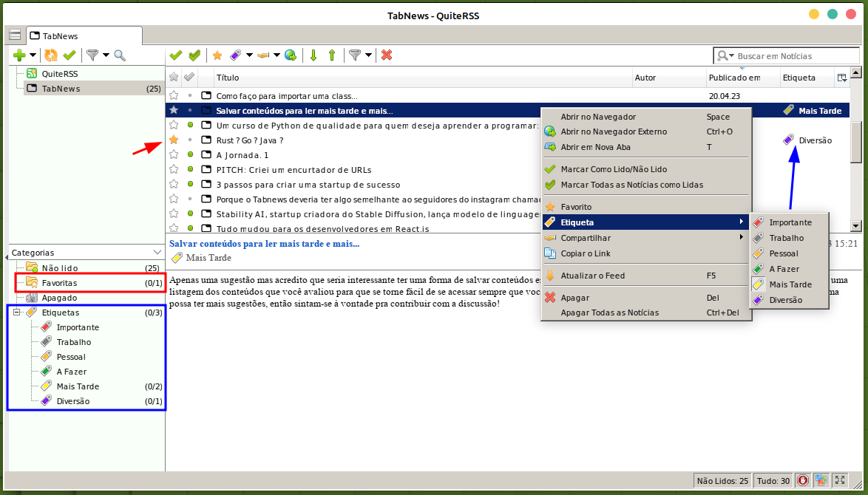Viewport: 868px width, 495px height.
Task: Go to next news with down arrow
Action: pos(313,55)
